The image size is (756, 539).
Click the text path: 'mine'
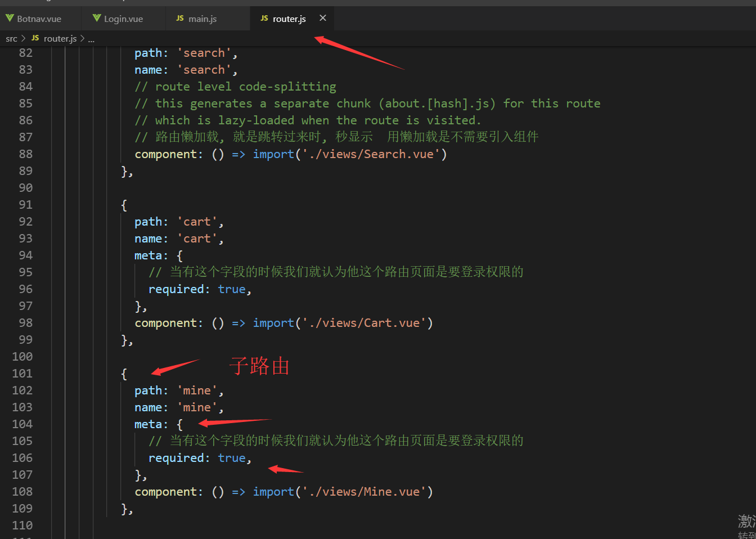coord(179,390)
